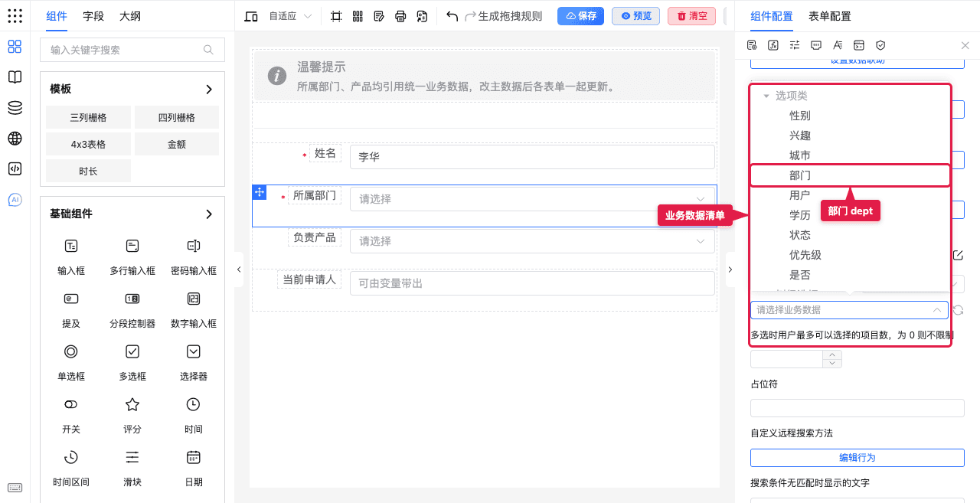
Task: Open the first config icon in right panel
Action: point(752,45)
